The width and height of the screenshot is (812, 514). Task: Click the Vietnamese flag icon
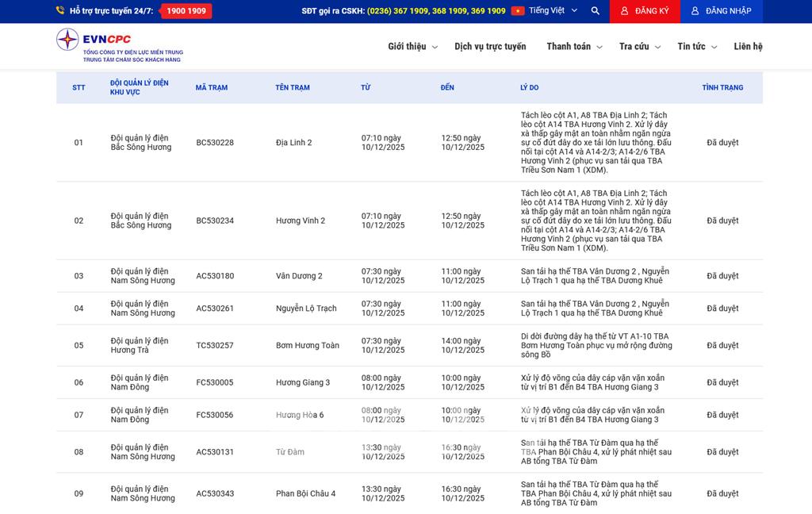pos(518,11)
